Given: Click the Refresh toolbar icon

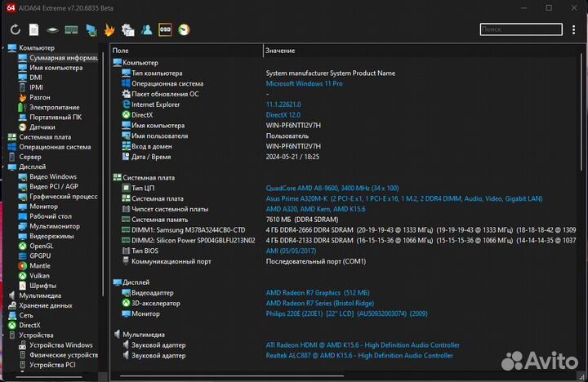Looking at the screenshot, I should click(x=16, y=29).
